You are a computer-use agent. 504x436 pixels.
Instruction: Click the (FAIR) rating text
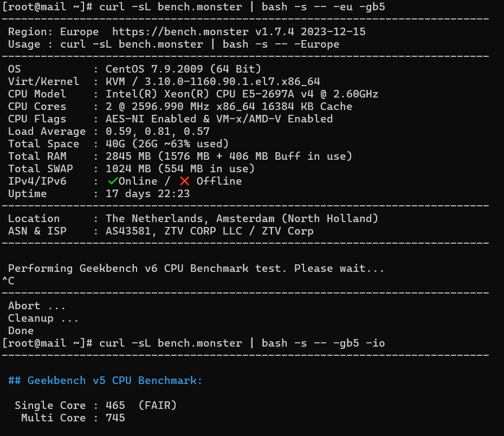[x=158, y=406]
